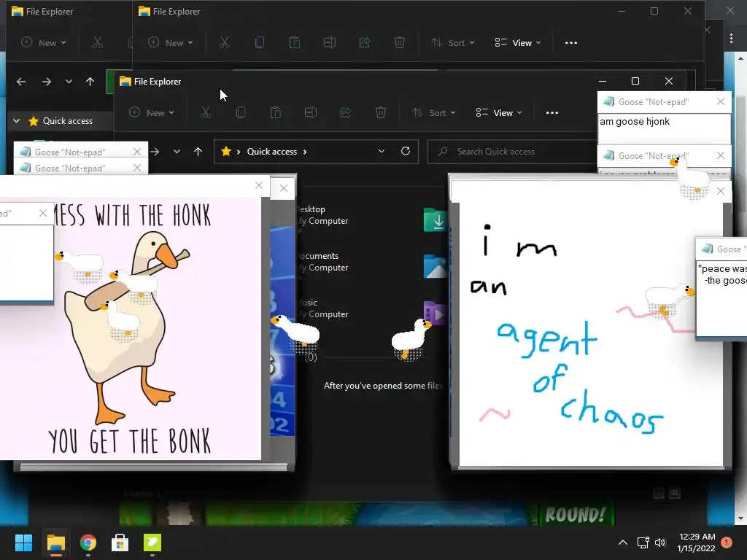Click Back arrow in leftmost File Explorer
Screen dimensions: 747x560
point(21,82)
